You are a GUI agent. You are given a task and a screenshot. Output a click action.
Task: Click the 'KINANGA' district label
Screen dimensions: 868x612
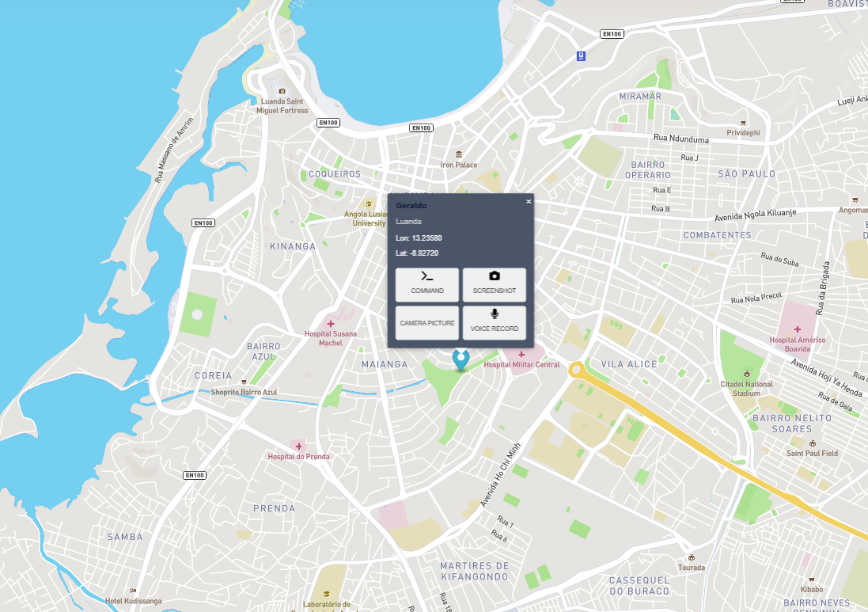(x=292, y=246)
